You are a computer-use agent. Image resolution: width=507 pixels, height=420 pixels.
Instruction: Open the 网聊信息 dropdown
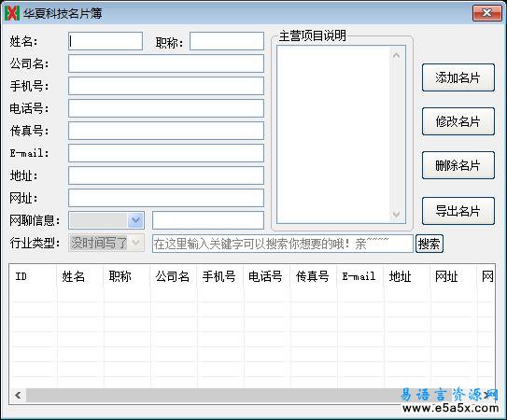(x=106, y=220)
